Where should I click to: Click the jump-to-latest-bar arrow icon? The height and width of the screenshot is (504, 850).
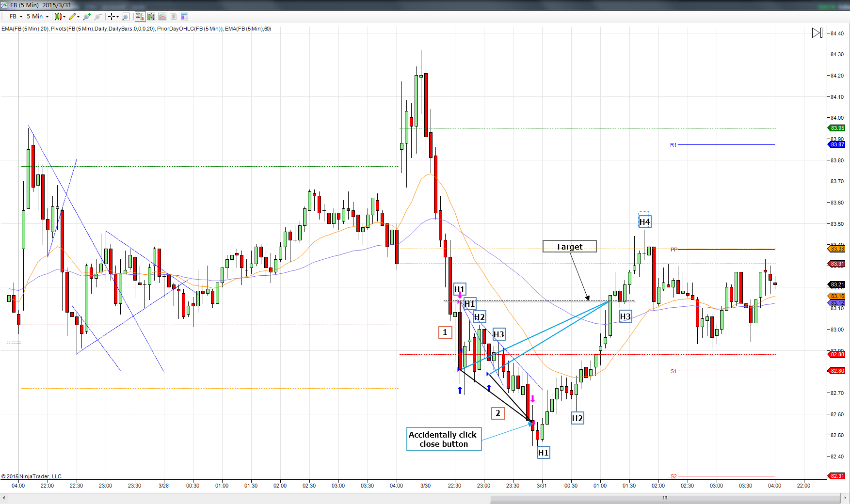click(817, 32)
